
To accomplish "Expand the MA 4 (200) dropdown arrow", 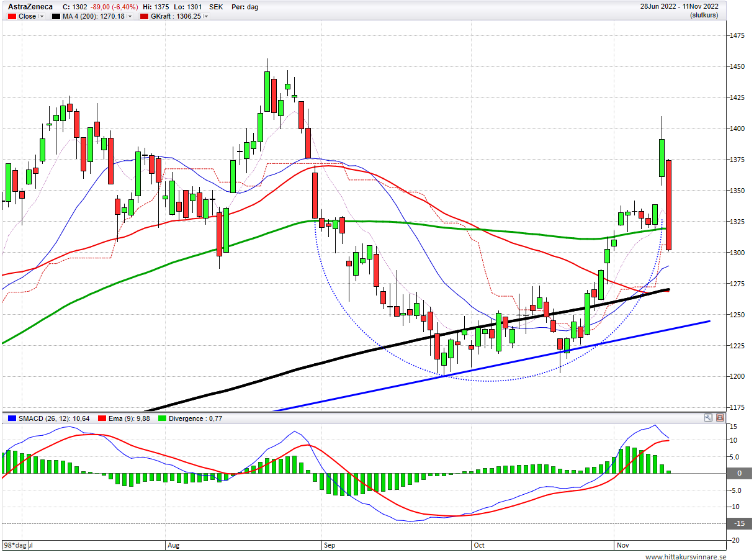I will (130, 17).
